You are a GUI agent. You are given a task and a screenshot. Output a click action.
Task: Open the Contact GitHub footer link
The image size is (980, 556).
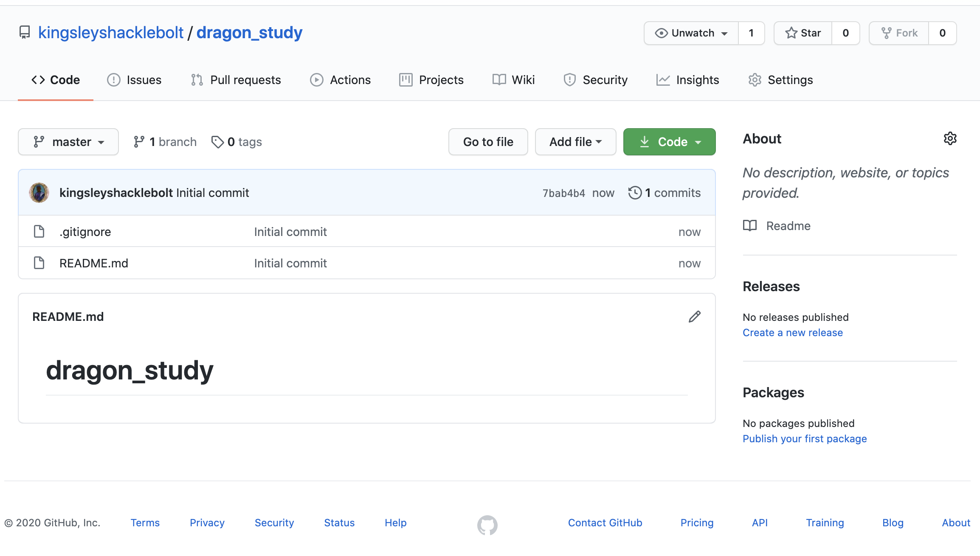[x=605, y=523]
